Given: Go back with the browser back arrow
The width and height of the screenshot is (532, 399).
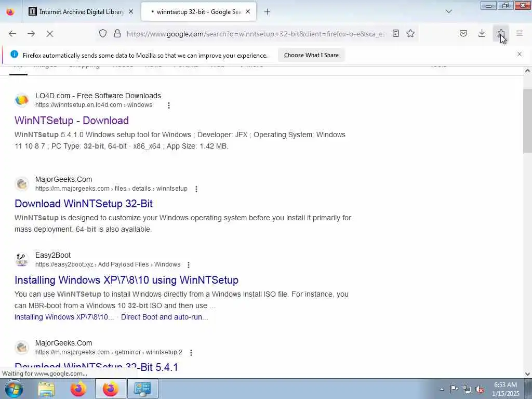Looking at the screenshot, I should point(12,34).
